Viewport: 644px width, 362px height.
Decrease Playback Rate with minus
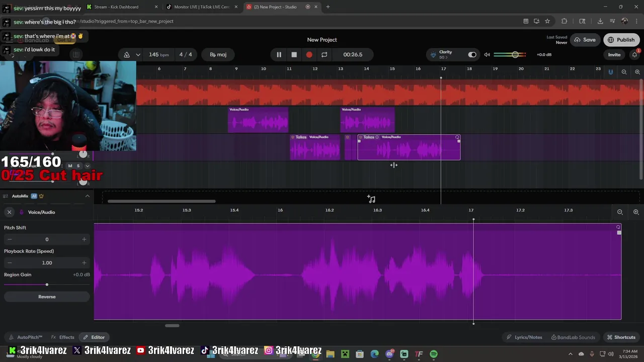coord(10,262)
